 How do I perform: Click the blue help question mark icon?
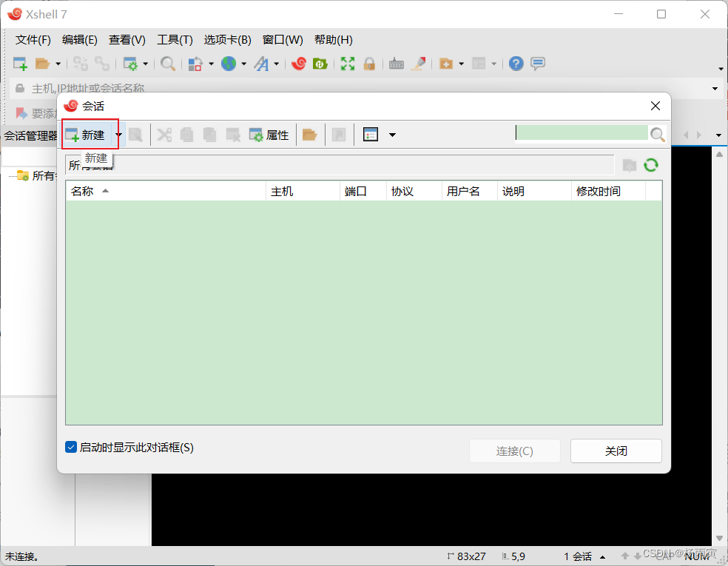click(516, 64)
